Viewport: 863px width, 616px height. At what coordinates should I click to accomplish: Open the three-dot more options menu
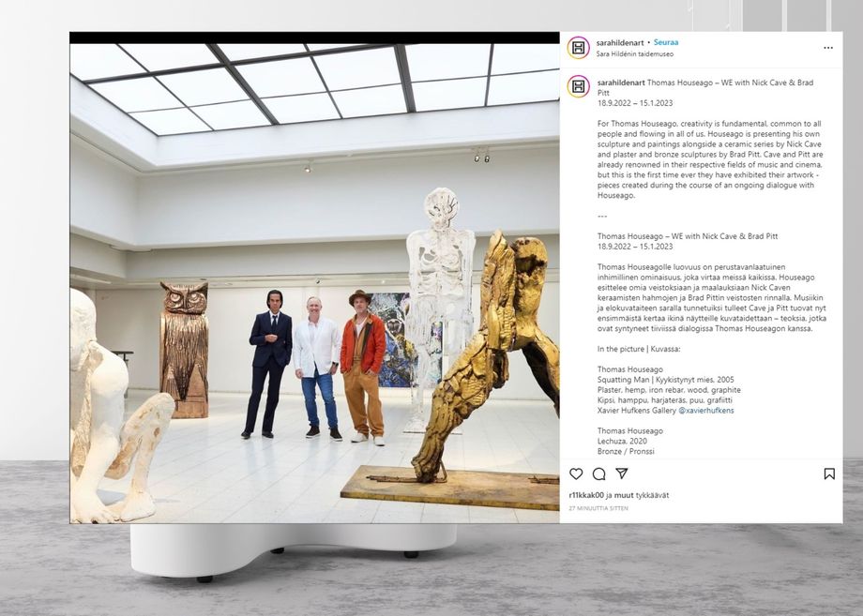pos(827,48)
